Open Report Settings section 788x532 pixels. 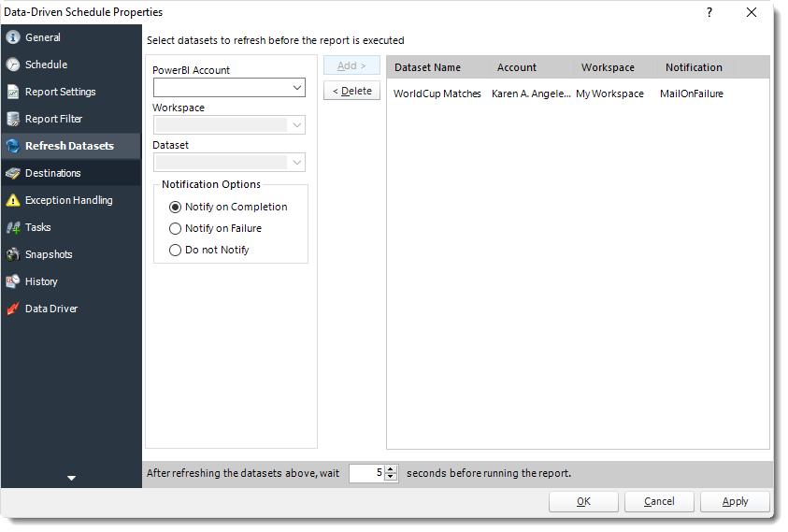pos(71,92)
